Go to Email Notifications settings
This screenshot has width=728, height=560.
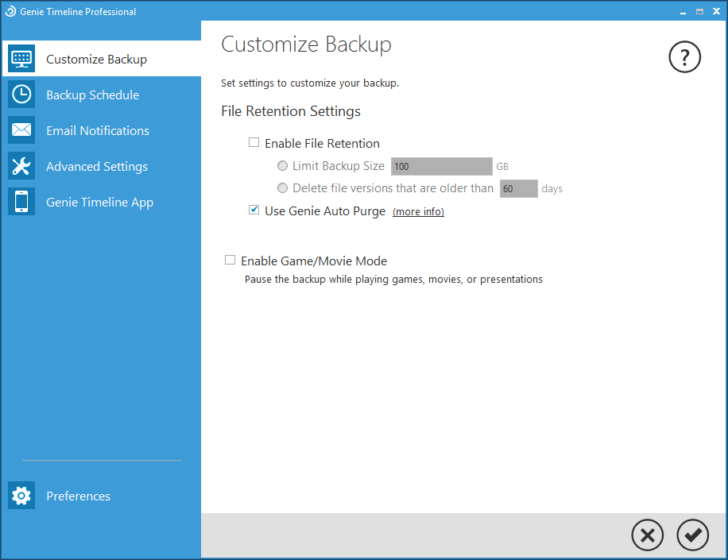(97, 131)
